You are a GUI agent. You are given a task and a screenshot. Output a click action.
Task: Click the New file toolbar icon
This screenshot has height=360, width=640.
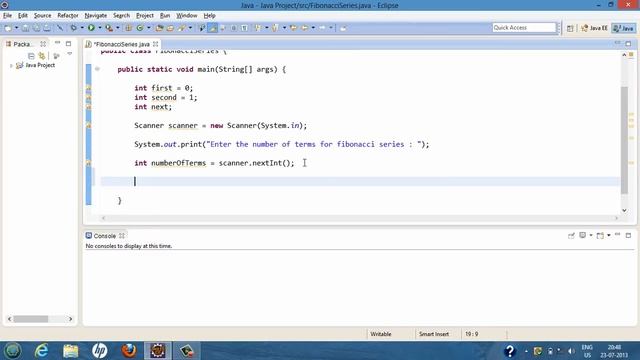click(x=8, y=28)
